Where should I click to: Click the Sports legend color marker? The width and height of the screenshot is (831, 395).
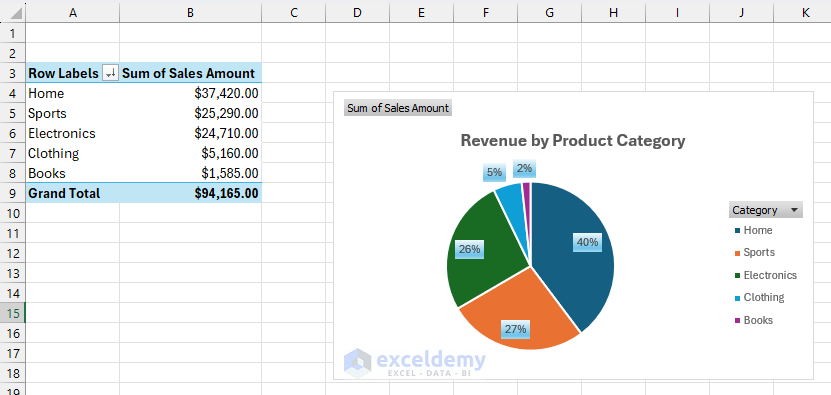tap(737, 253)
